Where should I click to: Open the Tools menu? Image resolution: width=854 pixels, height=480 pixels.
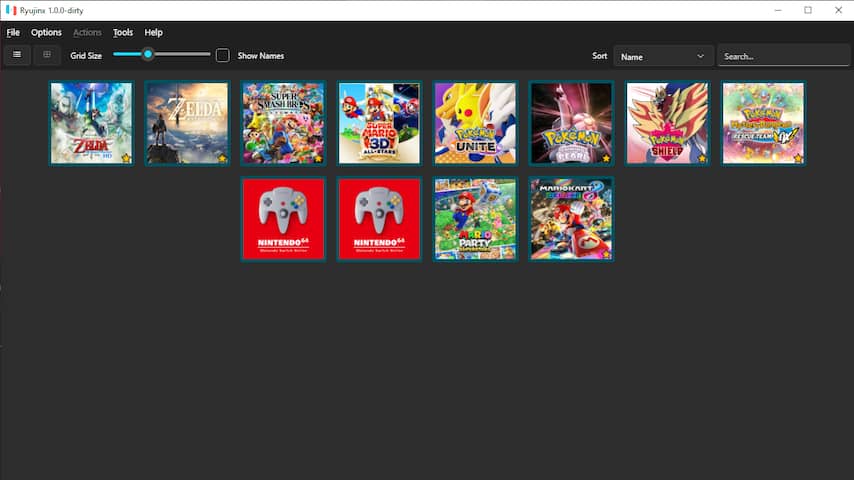tap(123, 33)
